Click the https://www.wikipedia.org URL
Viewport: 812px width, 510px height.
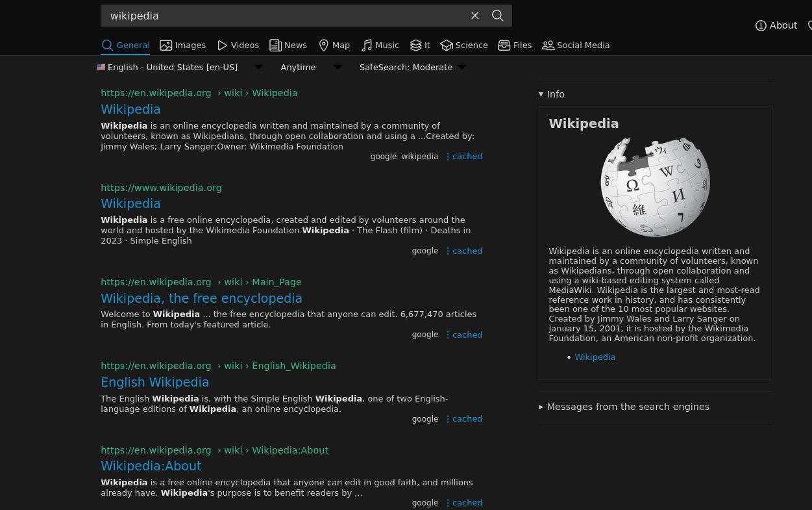point(161,188)
